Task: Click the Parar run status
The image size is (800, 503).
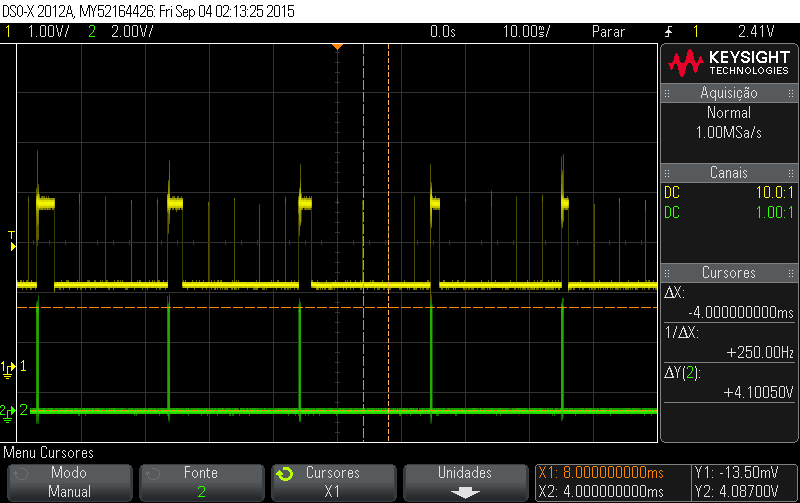Action: 608,32
